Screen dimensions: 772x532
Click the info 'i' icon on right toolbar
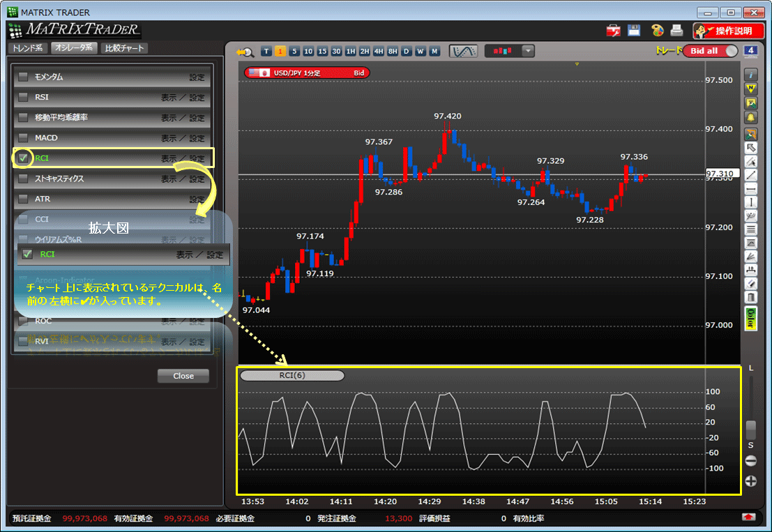750,75
